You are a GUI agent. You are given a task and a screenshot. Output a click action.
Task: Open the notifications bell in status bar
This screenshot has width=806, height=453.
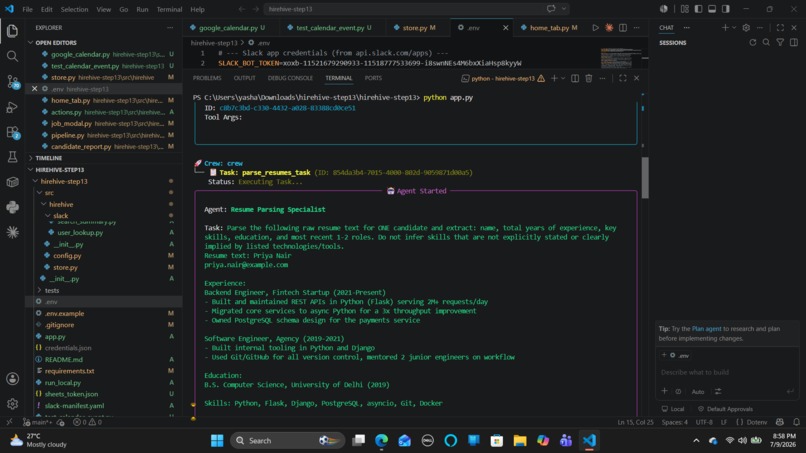(x=796, y=422)
